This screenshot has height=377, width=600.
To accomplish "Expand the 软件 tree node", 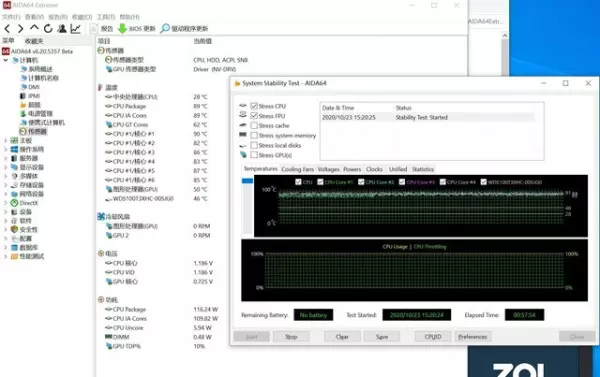I will point(6,220).
